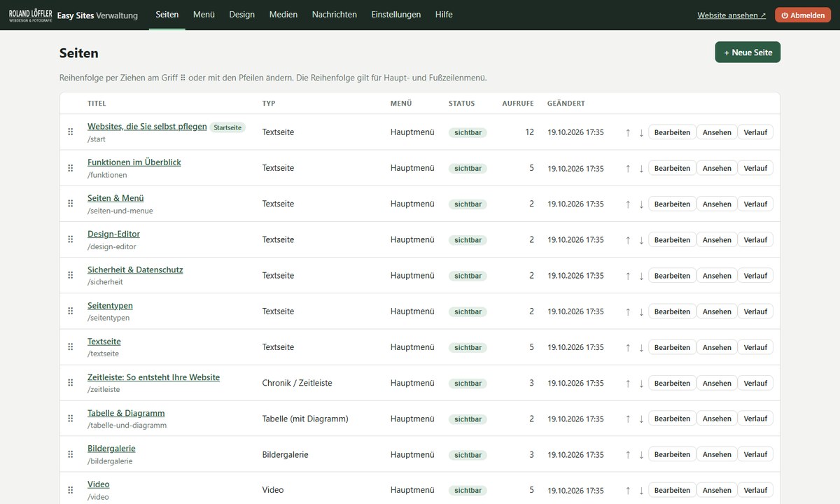Log out with the Abmelden button
The width and height of the screenshot is (840, 504).
[803, 15]
